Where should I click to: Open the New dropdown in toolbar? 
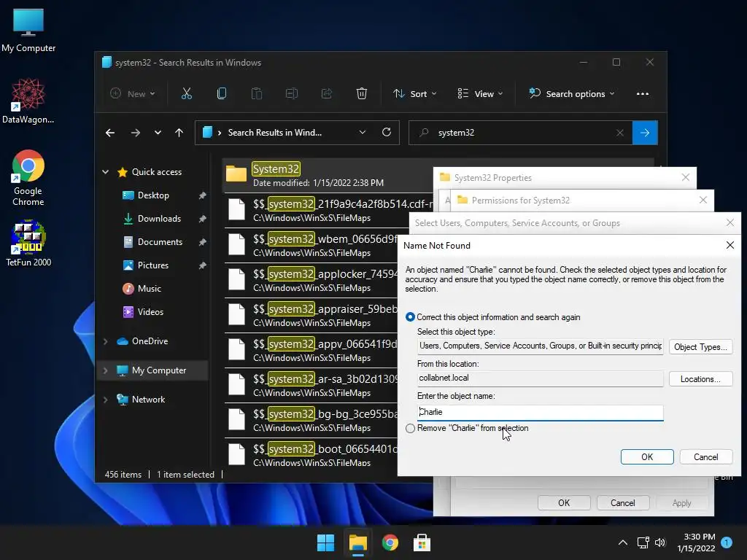coord(133,94)
